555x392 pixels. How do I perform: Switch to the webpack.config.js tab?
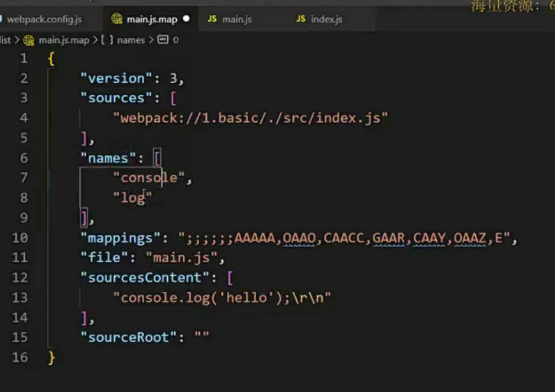pos(44,19)
